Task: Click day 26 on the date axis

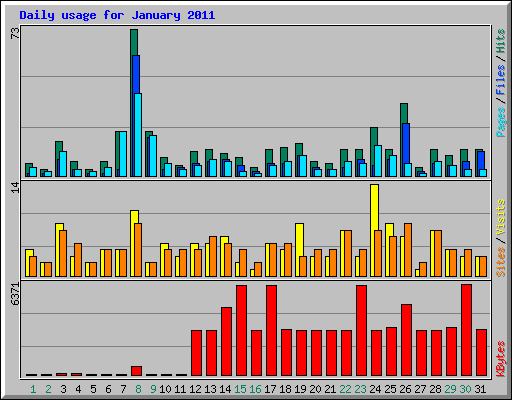Action: pos(405,389)
